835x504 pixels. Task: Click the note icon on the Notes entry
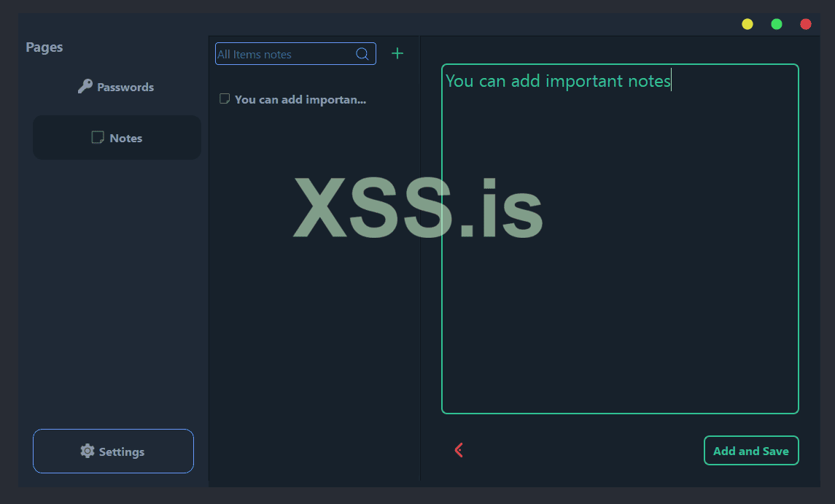tap(97, 136)
